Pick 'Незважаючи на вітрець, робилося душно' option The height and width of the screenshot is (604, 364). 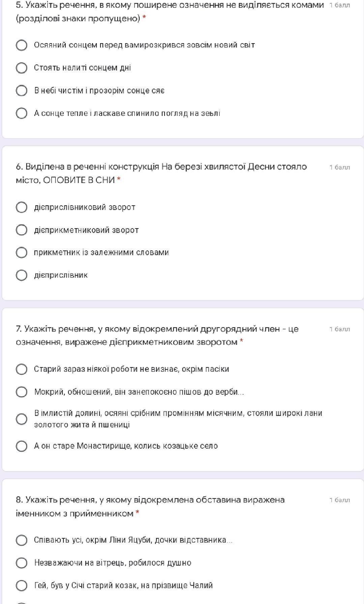click(22, 563)
